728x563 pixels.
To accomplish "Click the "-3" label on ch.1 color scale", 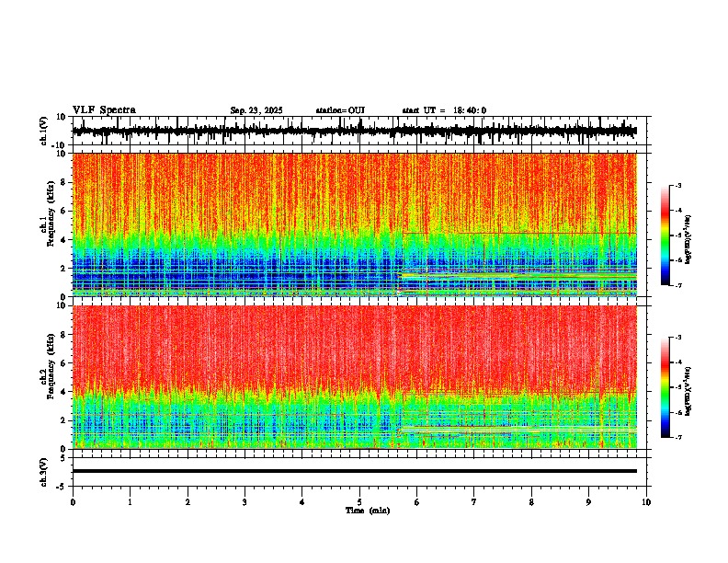I will point(677,185).
